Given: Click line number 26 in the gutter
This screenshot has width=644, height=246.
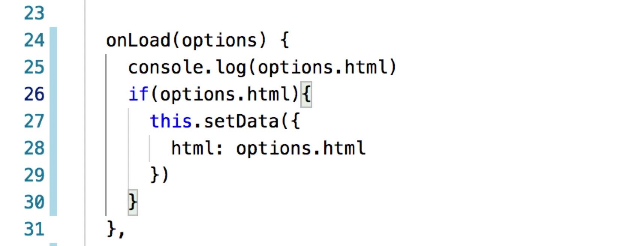Looking at the screenshot, I should click(34, 94).
